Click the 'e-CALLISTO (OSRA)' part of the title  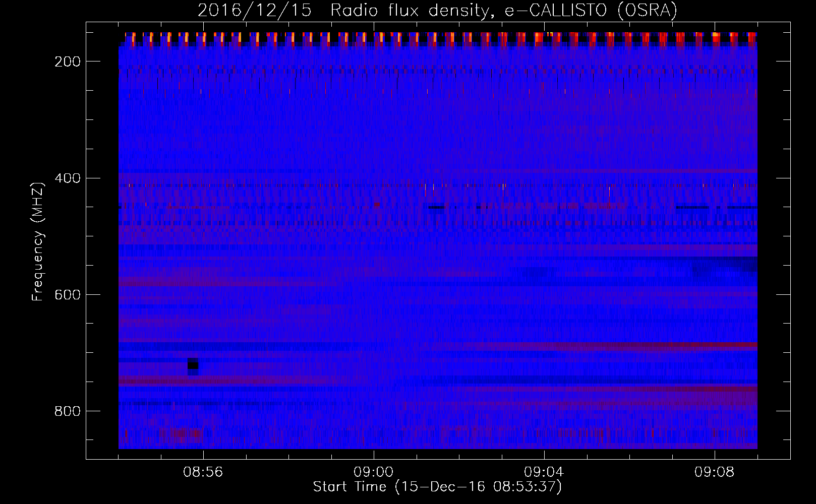[591, 11]
